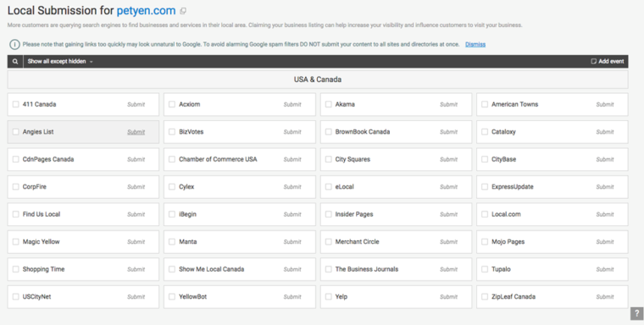Screen dimensions: 644x325
Task: Open the petyen.com link
Action: coord(146,11)
